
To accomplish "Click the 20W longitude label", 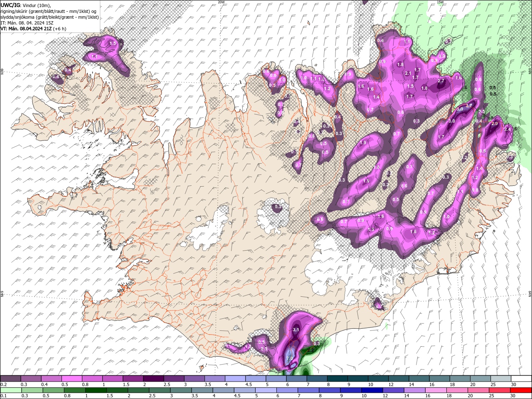I will pos(221,2).
